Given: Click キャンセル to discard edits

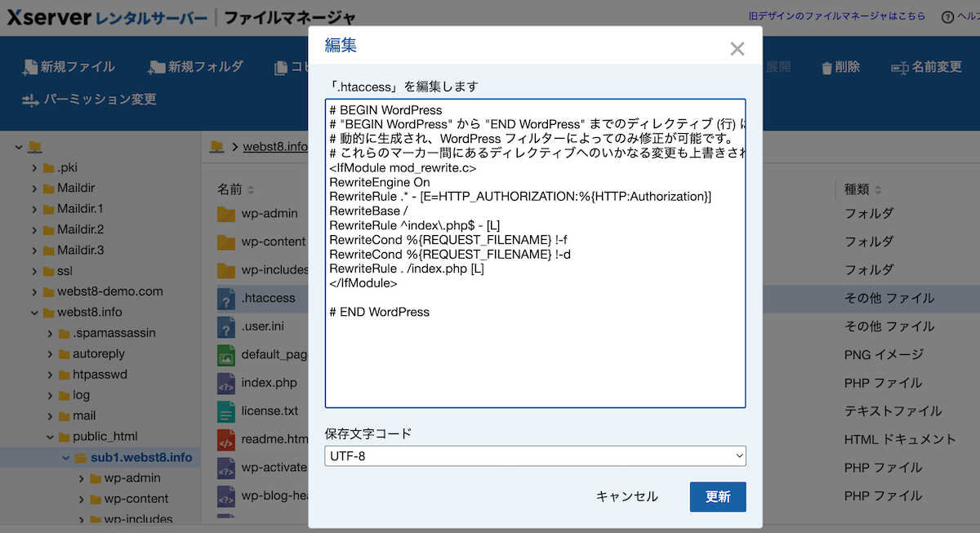Looking at the screenshot, I should click(626, 496).
